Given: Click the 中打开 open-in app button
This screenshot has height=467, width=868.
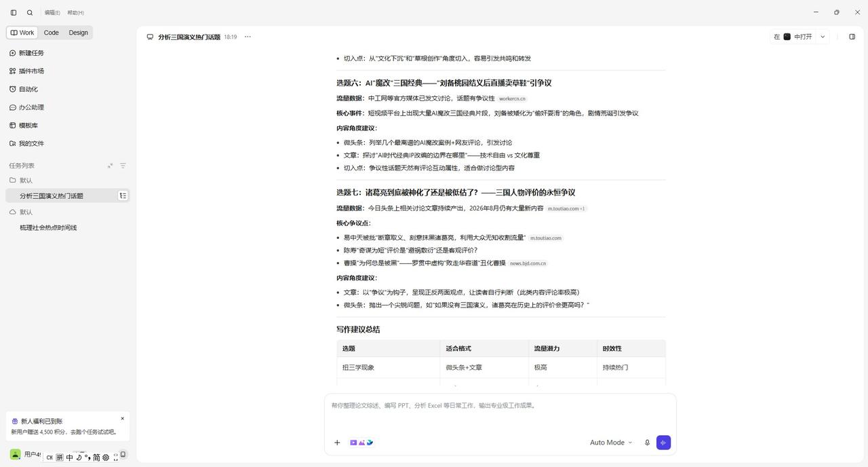Looking at the screenshot, I should 793,37.
